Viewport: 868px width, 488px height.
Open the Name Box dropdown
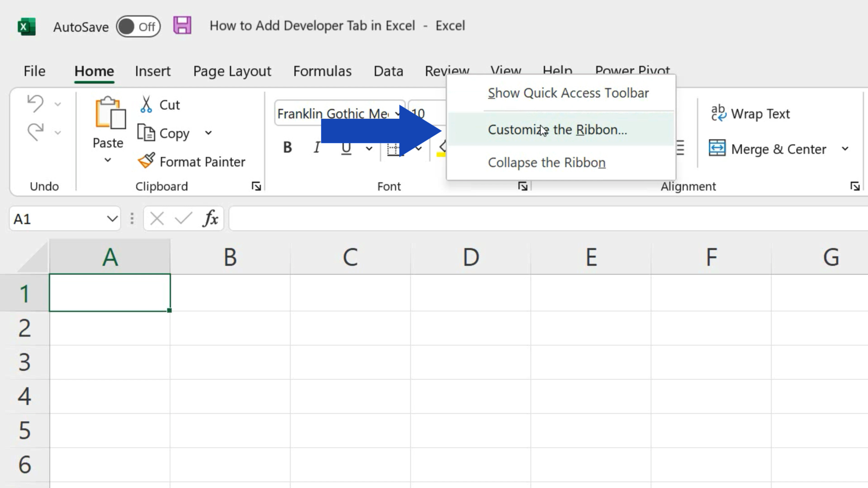pyautogui.click(x=112, y=219)
